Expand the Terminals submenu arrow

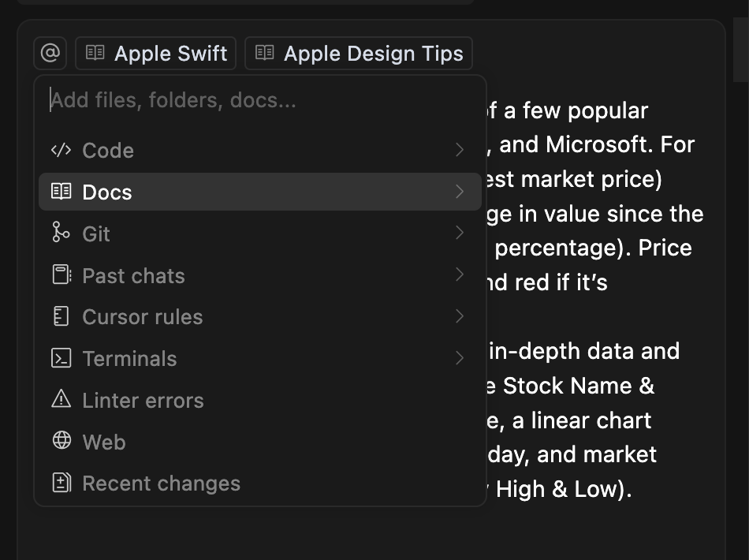tap(460, 359)
